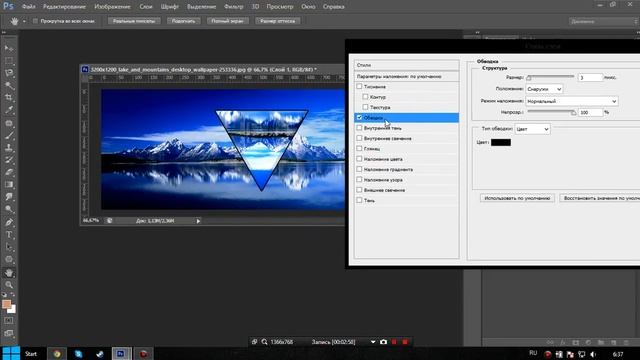
Task: Enable the Внутреннее свечение checkbox
Action: pos(359,138)
